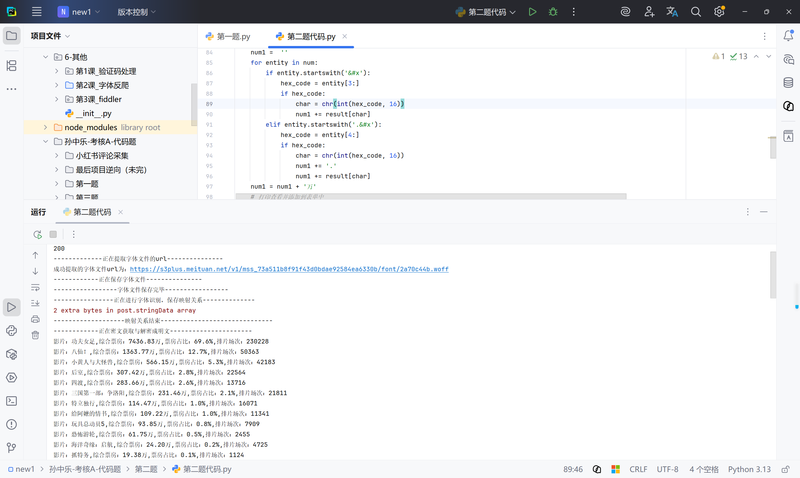Open the Database tool window icon

(x=788, y=83)
